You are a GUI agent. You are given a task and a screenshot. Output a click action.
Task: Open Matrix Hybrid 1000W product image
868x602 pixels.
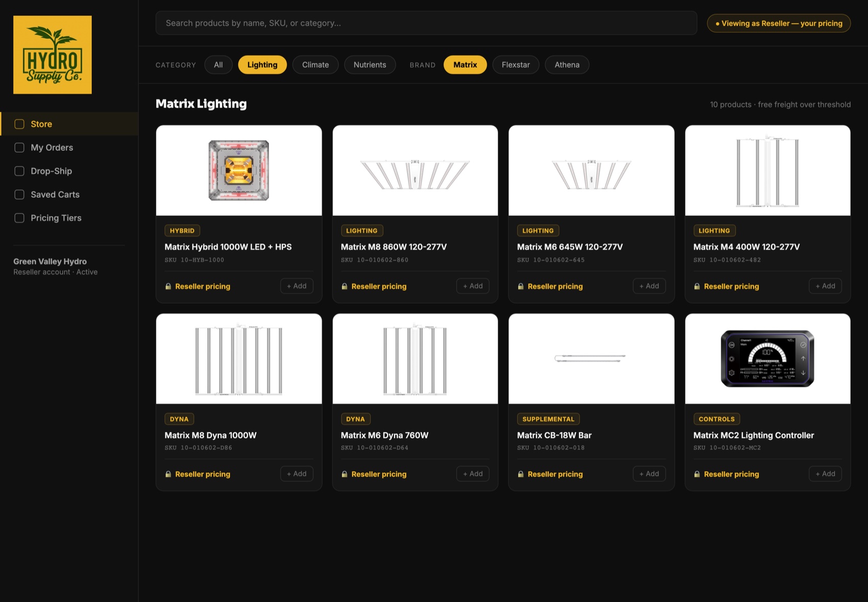pyautogui.click(x=239, y=170)
